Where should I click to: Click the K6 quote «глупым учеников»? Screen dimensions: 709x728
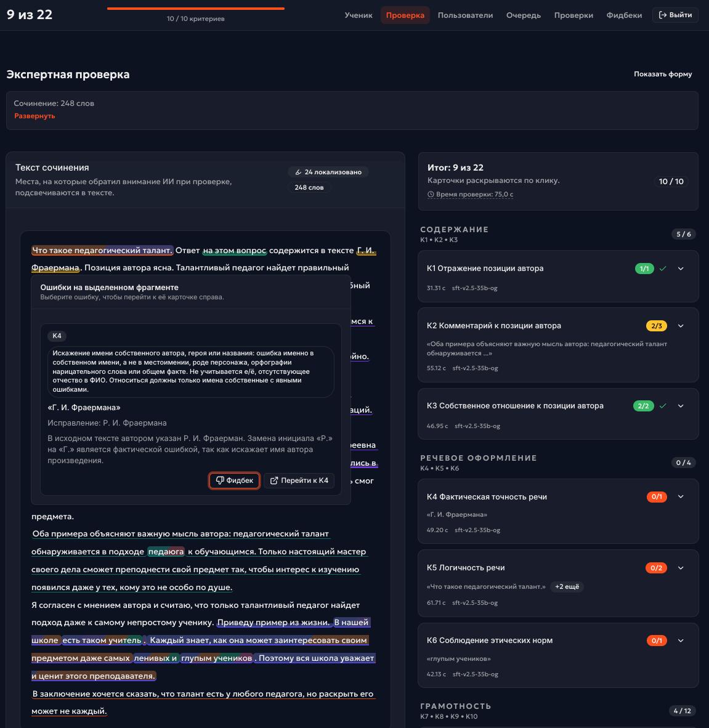click(459, 659)
